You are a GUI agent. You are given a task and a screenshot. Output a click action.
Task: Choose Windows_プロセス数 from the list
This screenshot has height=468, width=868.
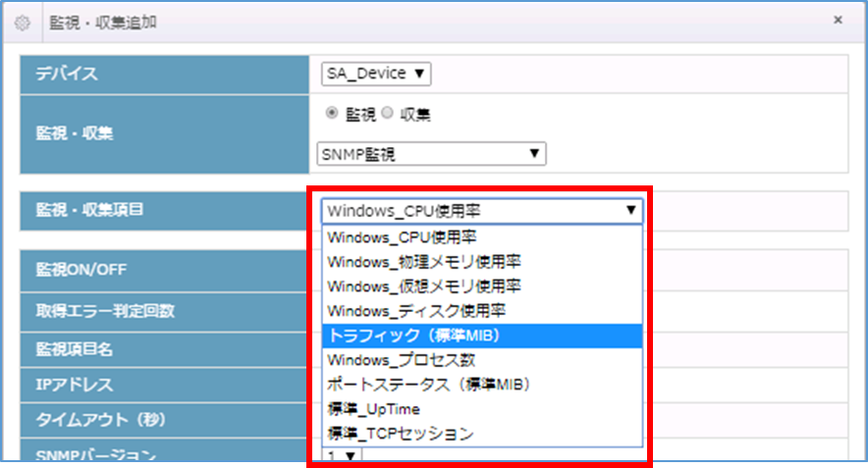pos(482,360)
